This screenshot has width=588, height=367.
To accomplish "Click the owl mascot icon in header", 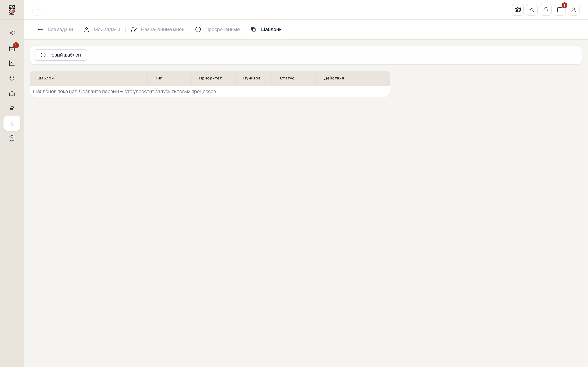I will [518, 10].
